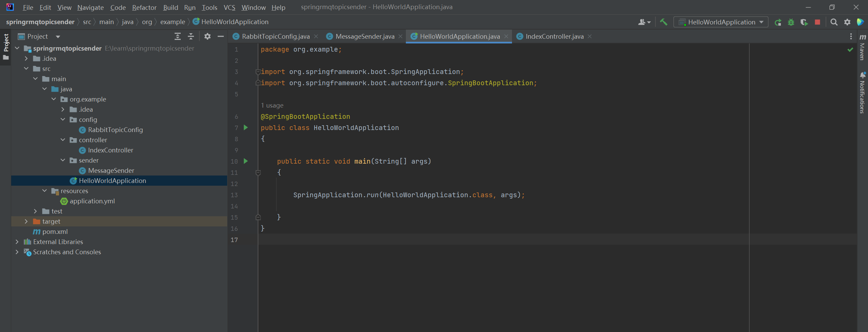Collapse all nodes in Project panel toolbar
The height and width of the screenshot is (332, 868).
coord(191,36)
